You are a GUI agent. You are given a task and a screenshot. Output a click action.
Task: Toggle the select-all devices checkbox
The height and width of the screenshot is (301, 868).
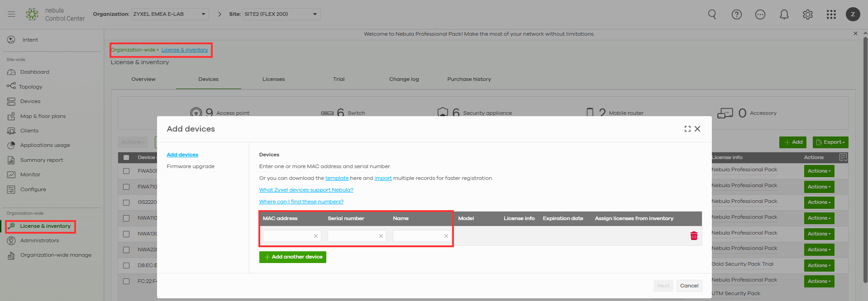(126, 157)
